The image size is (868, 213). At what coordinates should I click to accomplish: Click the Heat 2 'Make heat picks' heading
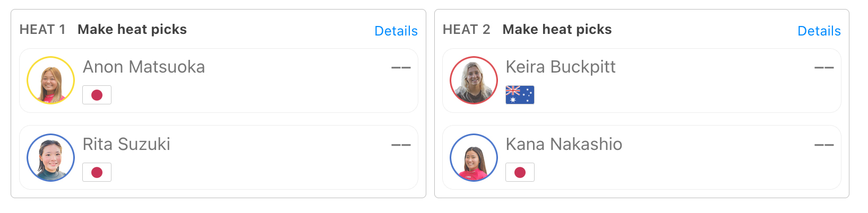click(x=557, y=29)
